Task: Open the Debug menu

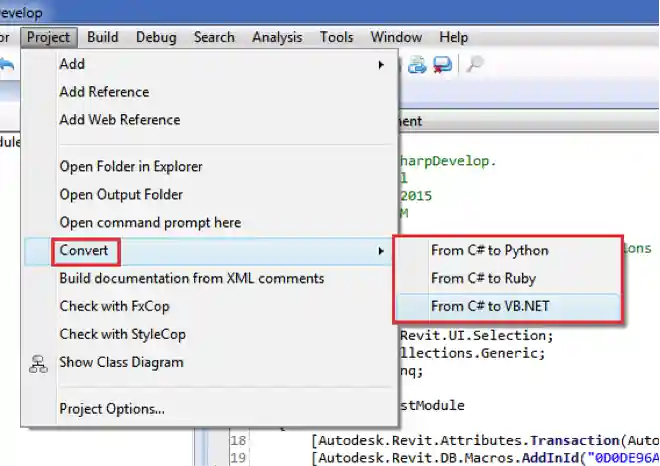Action: click(155, 37)
